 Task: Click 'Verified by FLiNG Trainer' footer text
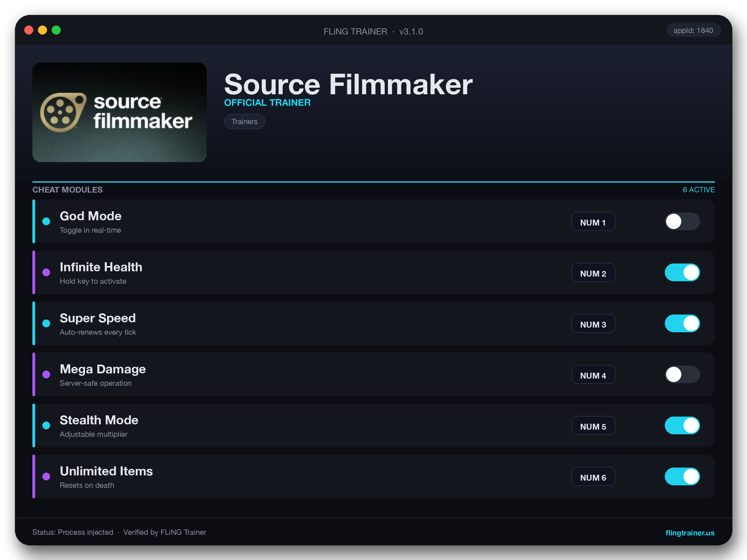click(165, 532)
